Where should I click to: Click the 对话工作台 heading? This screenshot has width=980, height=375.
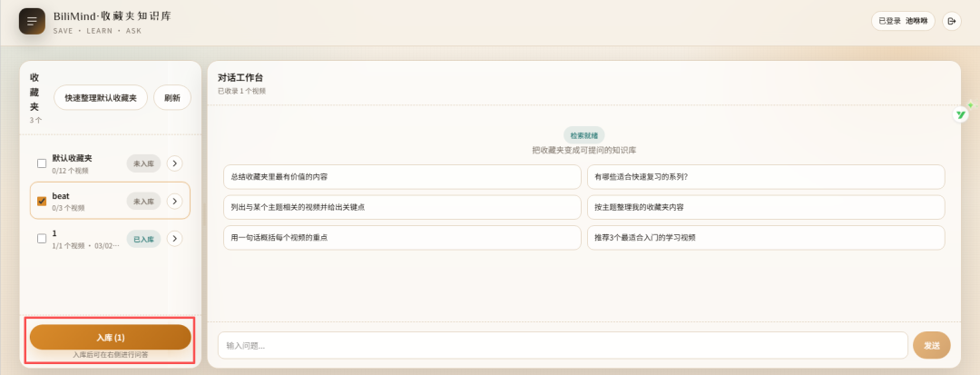(x=240, y=77)
